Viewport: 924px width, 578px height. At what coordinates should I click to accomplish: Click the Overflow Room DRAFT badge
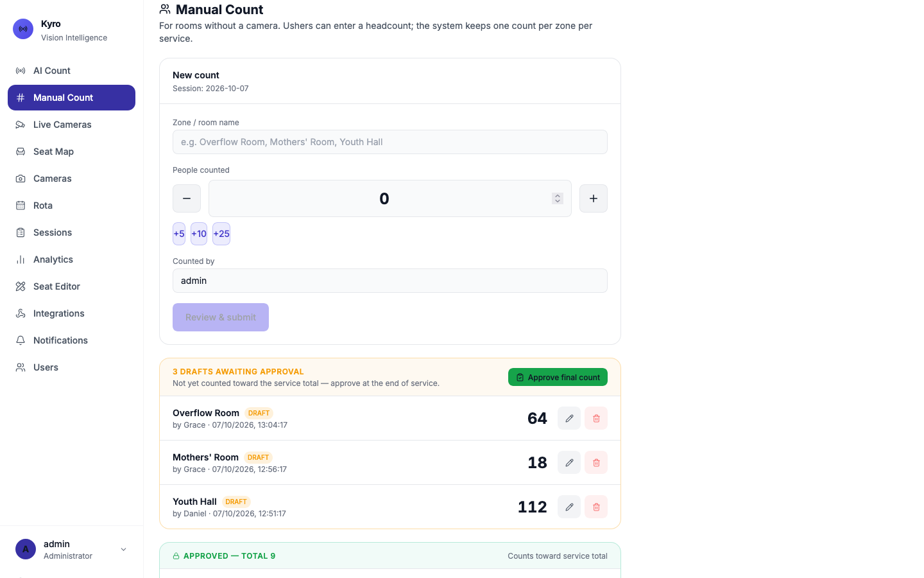(x=259, y=413)
